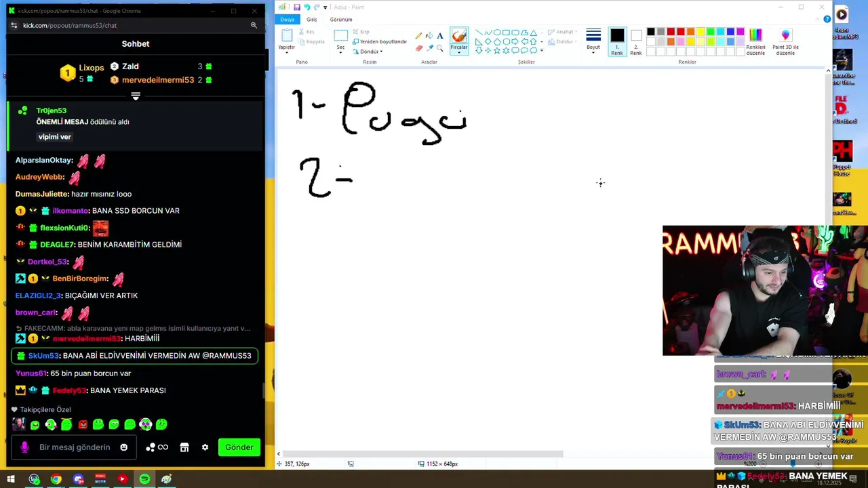The width and height of the screenshot is (868, 488).
Task: Open chat settings gear icon
Action: pyautogui.click(x=205, y=447)
